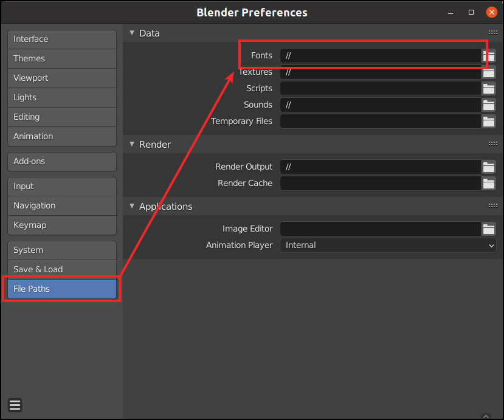
Task: Collapse the Applications section
Action: [132, 206]
